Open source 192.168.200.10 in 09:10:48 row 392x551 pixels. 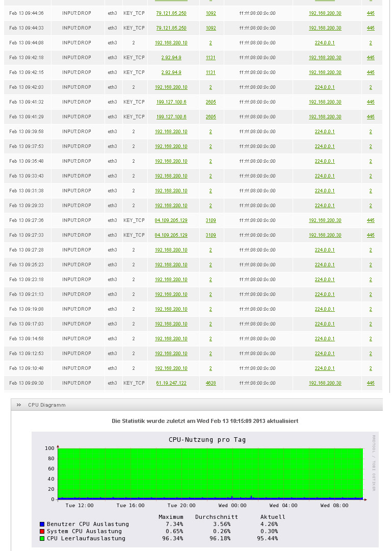(171, 368)
